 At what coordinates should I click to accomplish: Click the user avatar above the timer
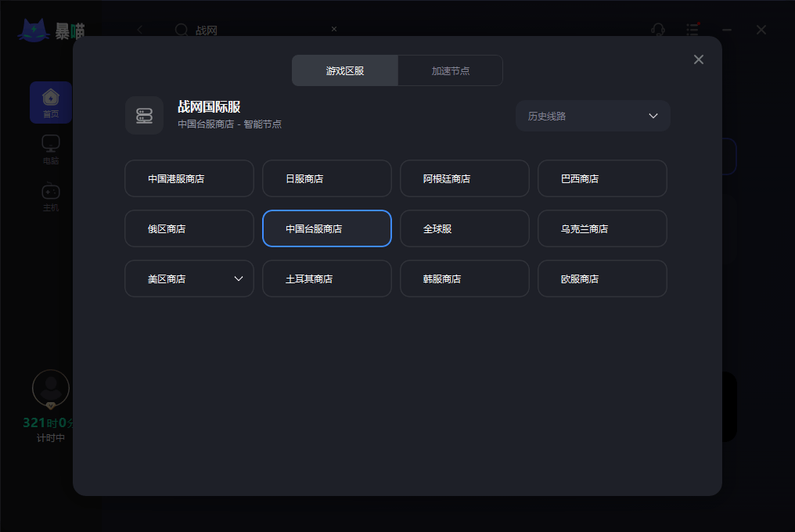pyautogui.click(x=50, y=389)
